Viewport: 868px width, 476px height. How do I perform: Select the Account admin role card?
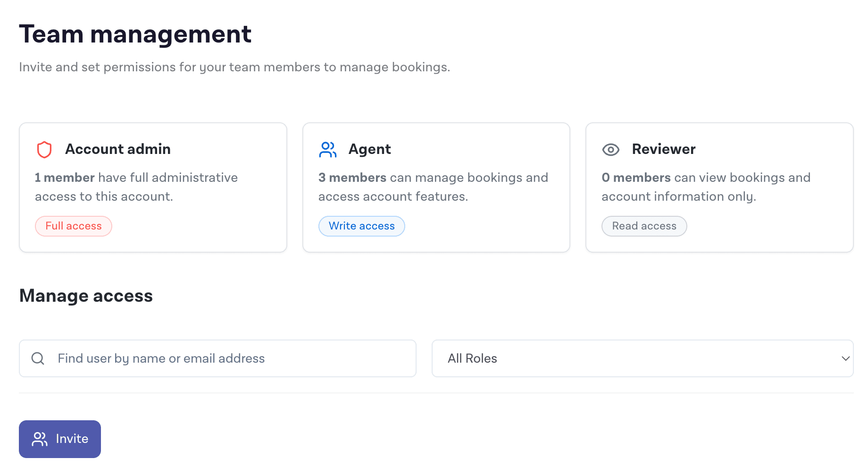coord(153,187)
